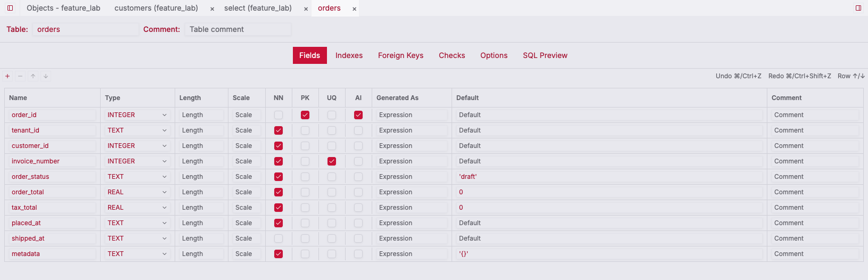868x280 pixels.
Task: Click Length field for tenant_id
Action: (201, 130)
